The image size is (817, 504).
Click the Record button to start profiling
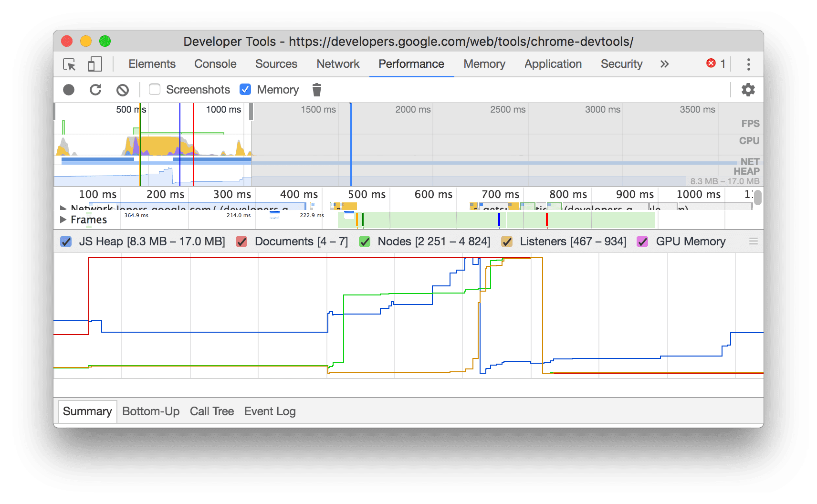click(x=69, y=89)
